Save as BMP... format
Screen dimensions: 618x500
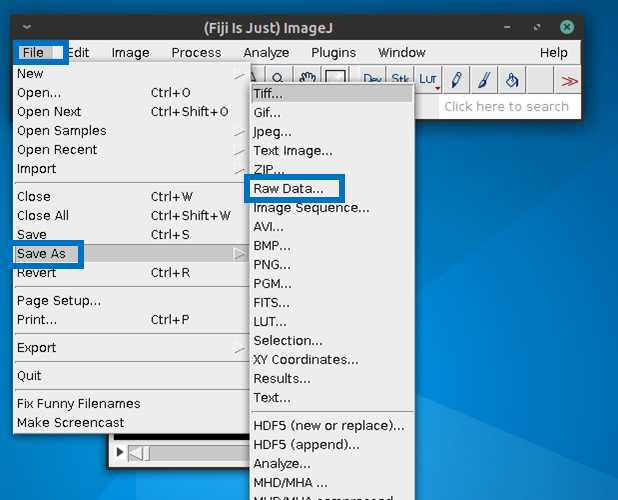click(332, 245)
